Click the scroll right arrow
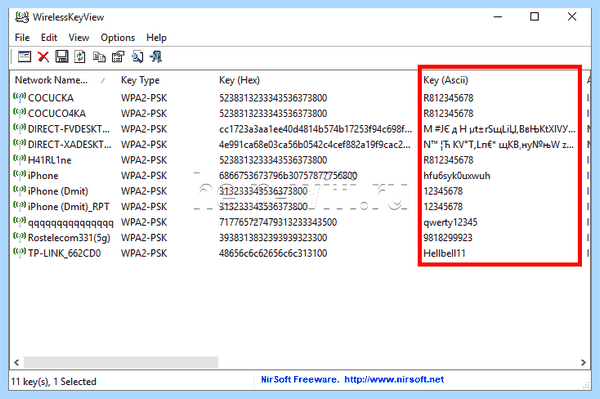Screen dimensions: 600x399 583,362
